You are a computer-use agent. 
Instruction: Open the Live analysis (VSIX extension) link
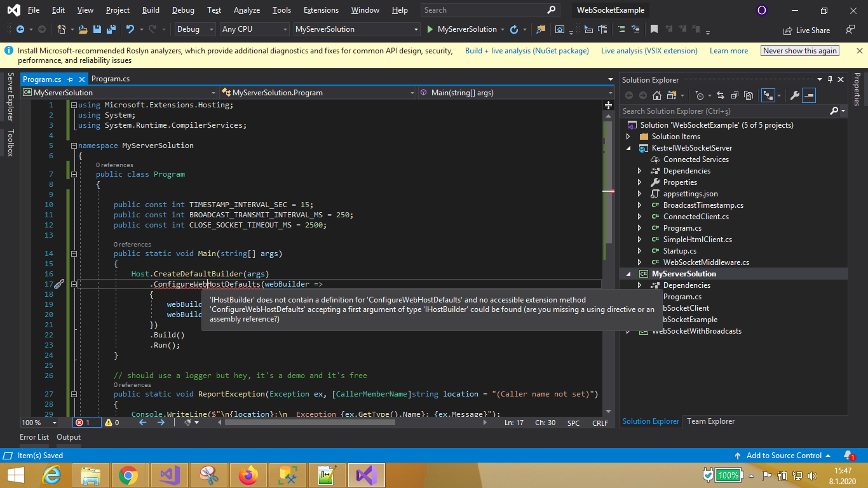[x=651, y=50]
